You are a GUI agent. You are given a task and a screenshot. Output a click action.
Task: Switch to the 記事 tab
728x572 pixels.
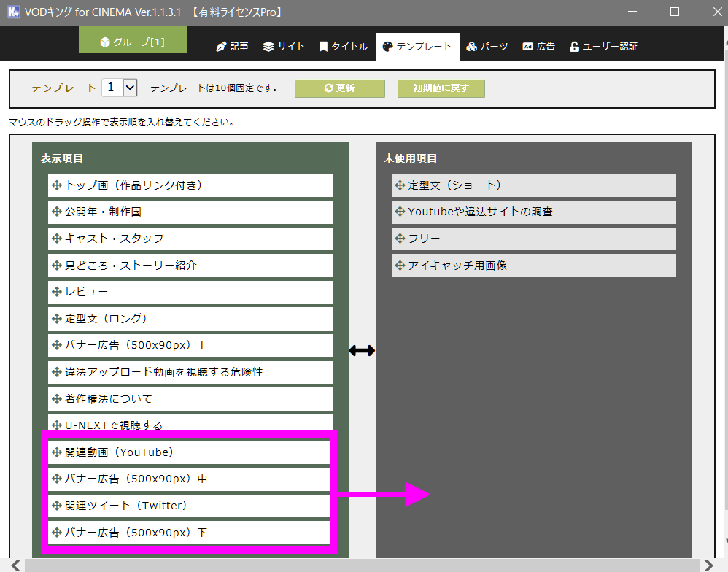[232, 47]
